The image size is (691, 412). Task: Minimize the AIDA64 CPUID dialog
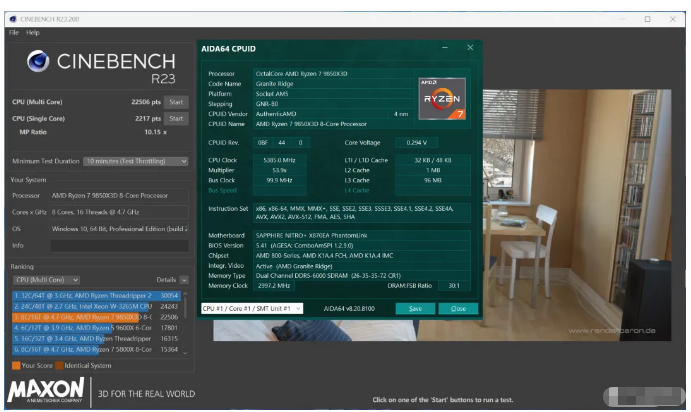(x=446, y=47)
